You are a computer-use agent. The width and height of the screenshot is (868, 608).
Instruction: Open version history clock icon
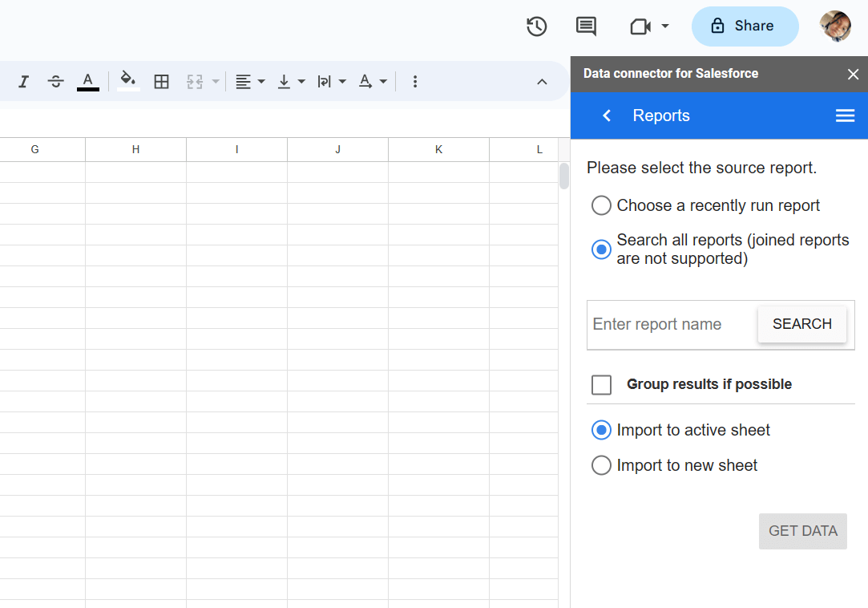click(x=536, y=26)
